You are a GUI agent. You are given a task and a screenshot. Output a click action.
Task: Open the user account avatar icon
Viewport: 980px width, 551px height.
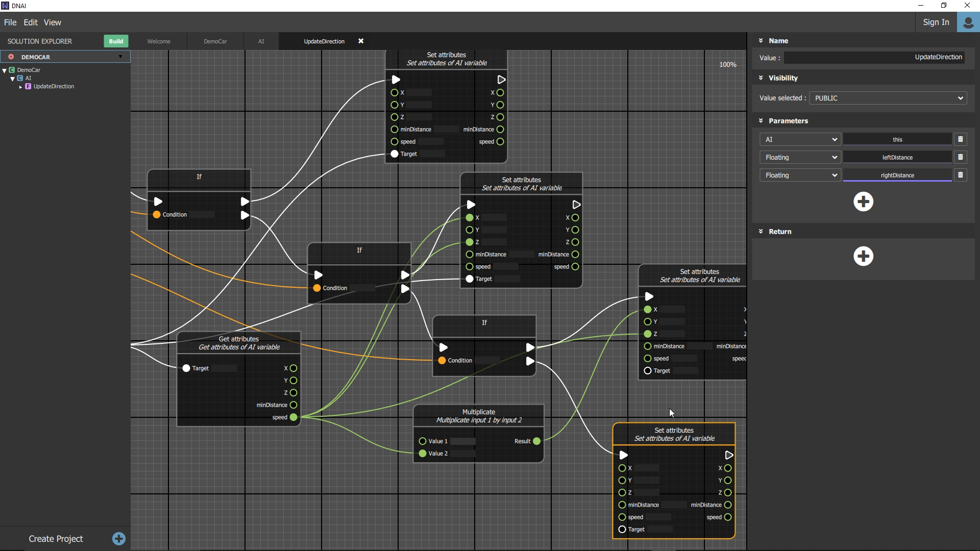[x=968, y=22]
